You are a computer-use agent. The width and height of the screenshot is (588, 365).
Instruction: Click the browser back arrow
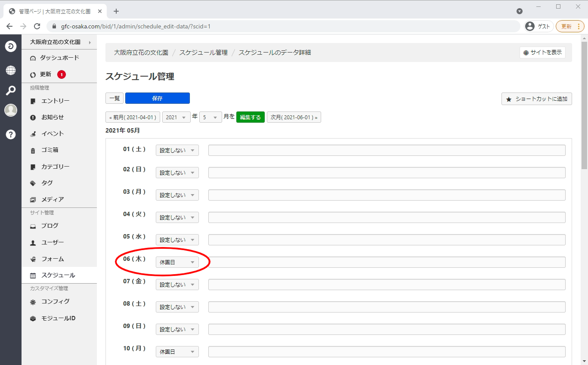coord(9,26)
